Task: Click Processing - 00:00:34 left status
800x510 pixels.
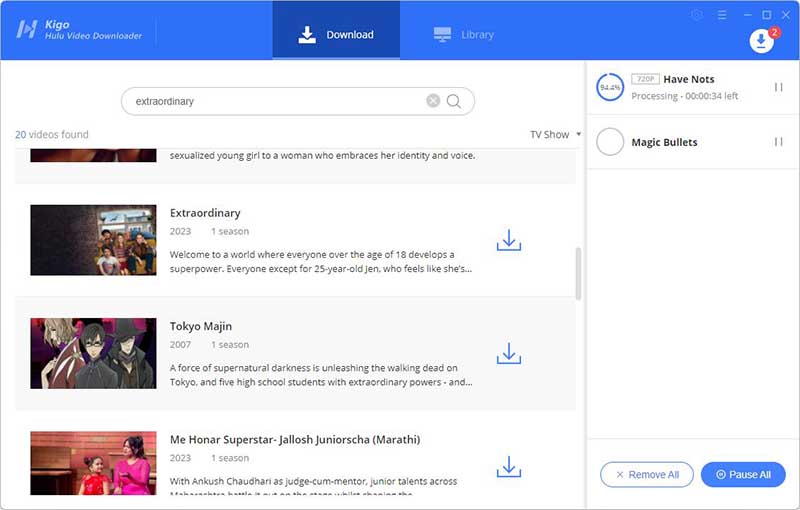Action: click(x=685, y=96)
